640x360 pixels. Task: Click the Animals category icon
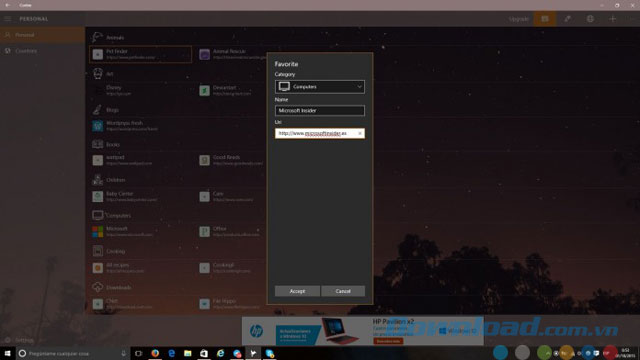pyautogui.click(x=97, y=37)
